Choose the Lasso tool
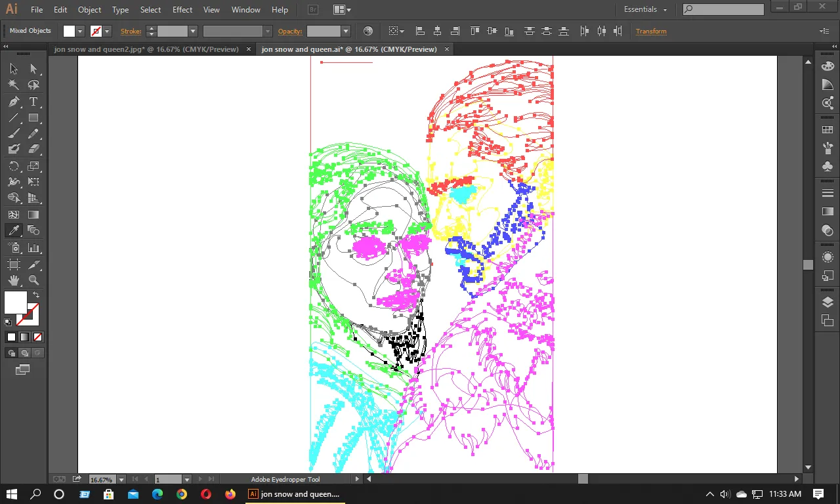Screen dimensions: 840x504 point(33,85)
